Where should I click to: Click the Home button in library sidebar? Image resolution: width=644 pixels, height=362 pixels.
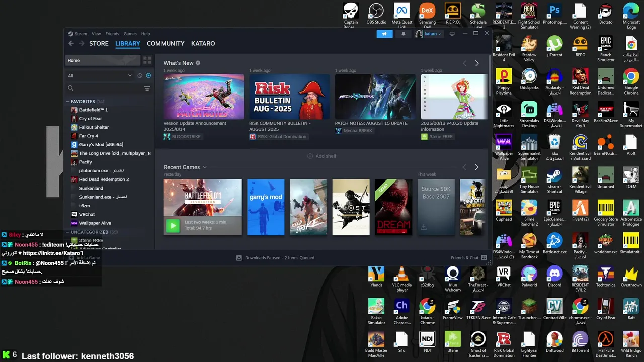pyautogui.click(x=103, y=60)
